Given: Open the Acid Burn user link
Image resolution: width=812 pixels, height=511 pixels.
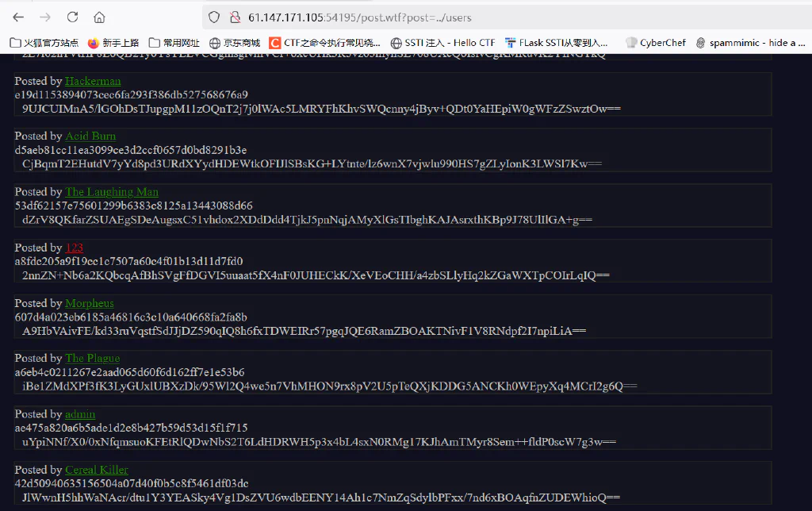Looking at the screenshot, I should (x=90, y=136).
